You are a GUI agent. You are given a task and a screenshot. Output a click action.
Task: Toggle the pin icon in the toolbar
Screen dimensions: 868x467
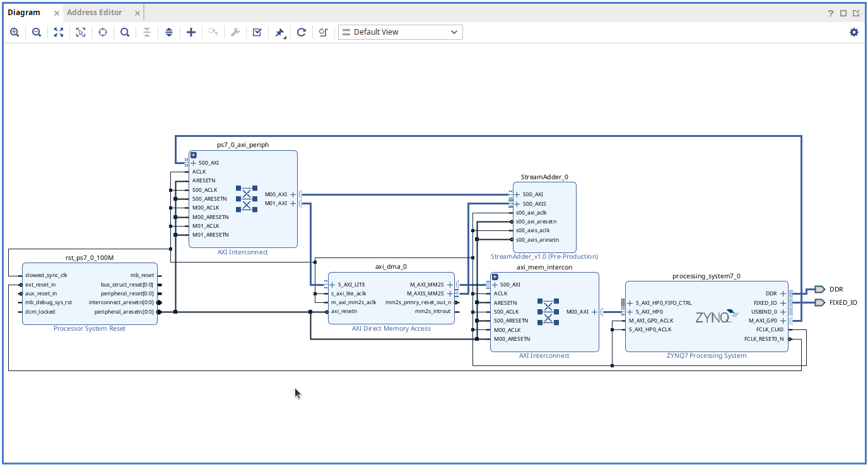(x=279, y=32)
